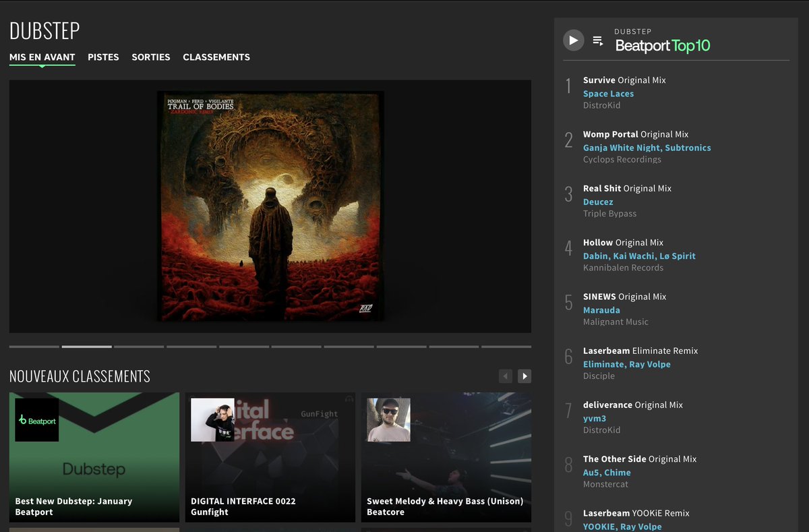Screen dimensions: 809x532
Task: Open Ray Volpe under Eliminate Remix
Action: pyautogui.click(x=649, y=364)
